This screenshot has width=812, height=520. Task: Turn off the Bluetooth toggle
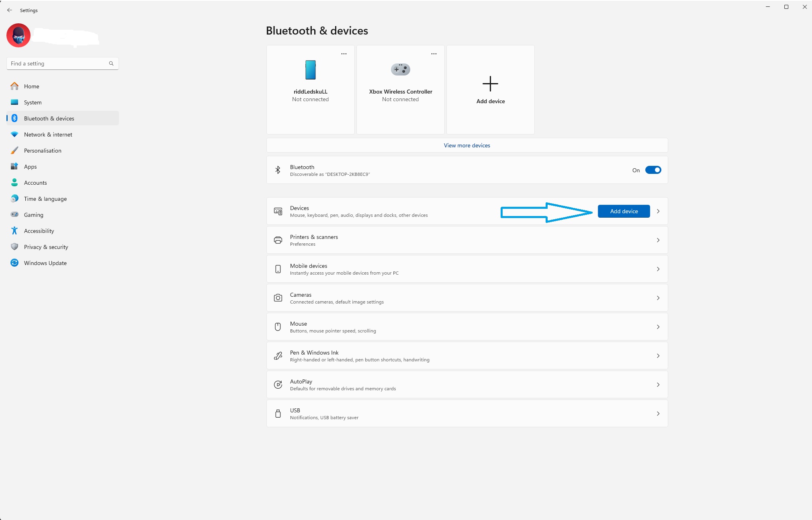653,170
